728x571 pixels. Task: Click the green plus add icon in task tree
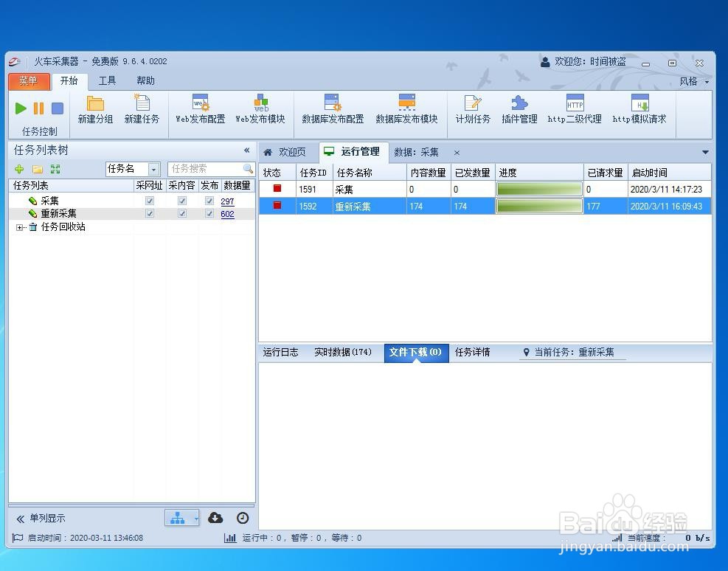pos(19,169)
